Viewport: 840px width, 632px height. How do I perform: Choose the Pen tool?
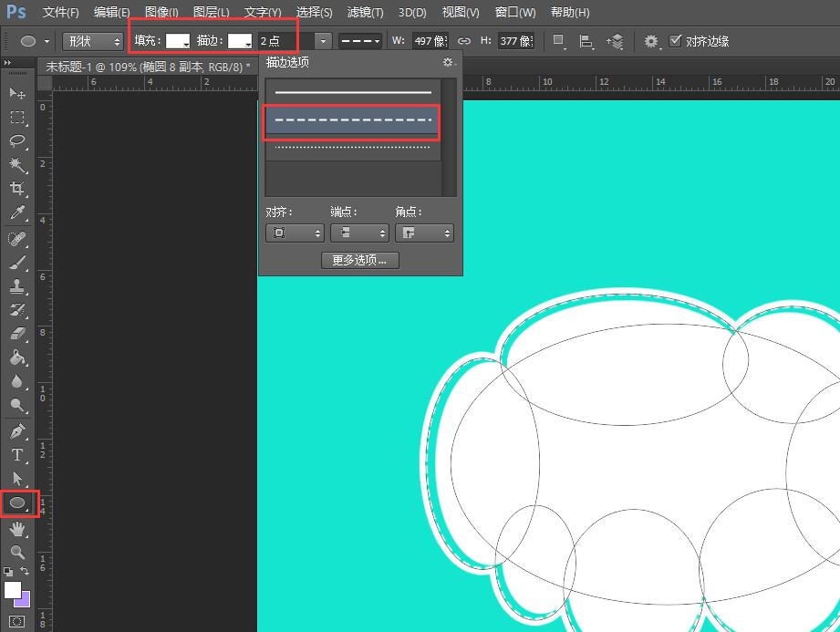17,430
